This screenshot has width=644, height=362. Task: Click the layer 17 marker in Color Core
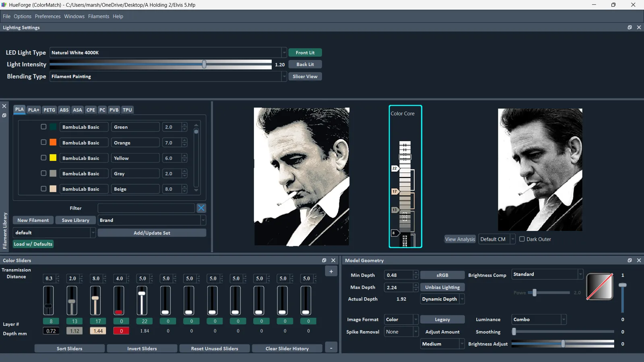(395, 191)
